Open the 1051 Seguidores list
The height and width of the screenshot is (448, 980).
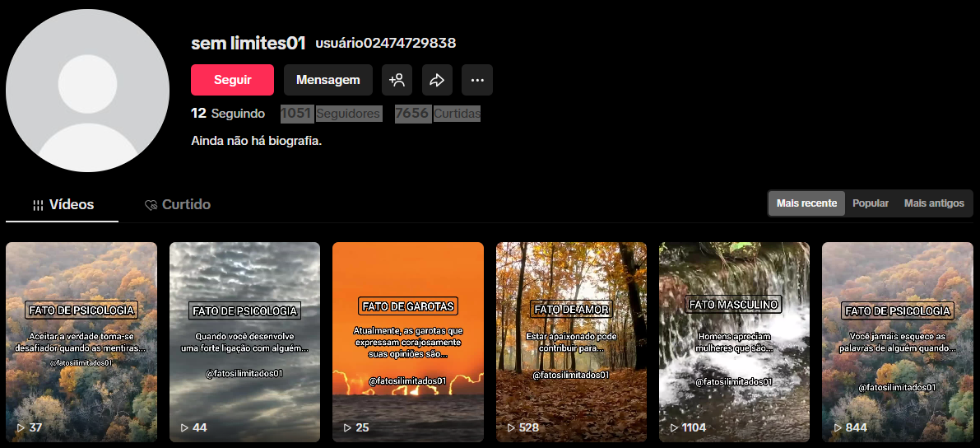click(x=332, y=114)
